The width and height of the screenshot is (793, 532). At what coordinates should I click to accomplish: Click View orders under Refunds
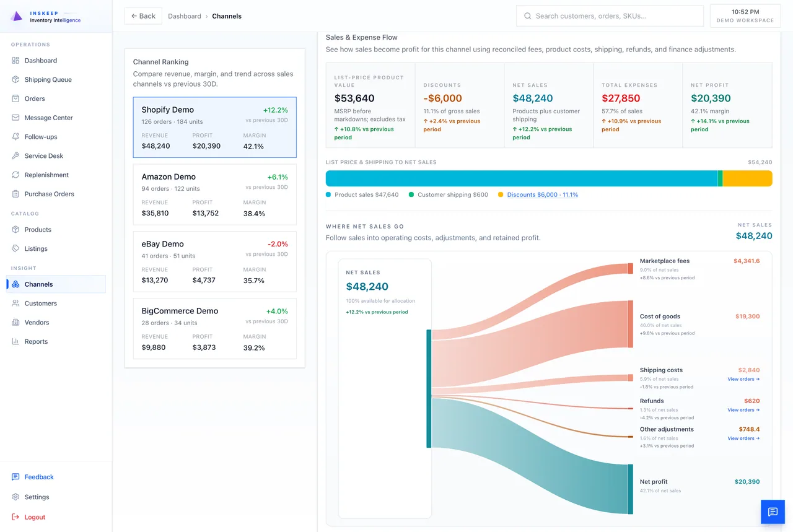click(743, 410)
